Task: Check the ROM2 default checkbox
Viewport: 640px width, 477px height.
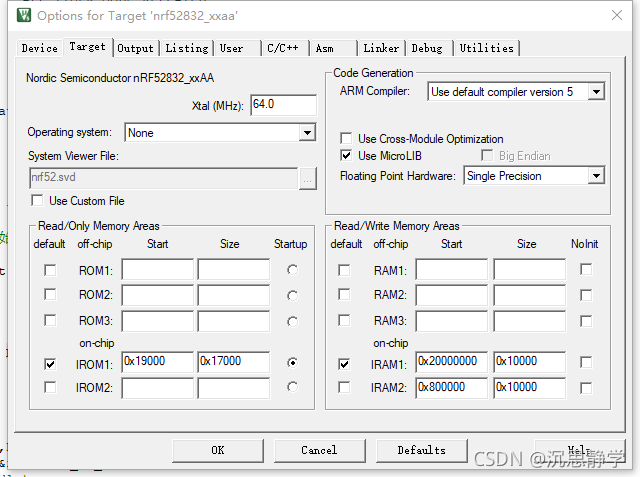Action: tap(50, 295)
